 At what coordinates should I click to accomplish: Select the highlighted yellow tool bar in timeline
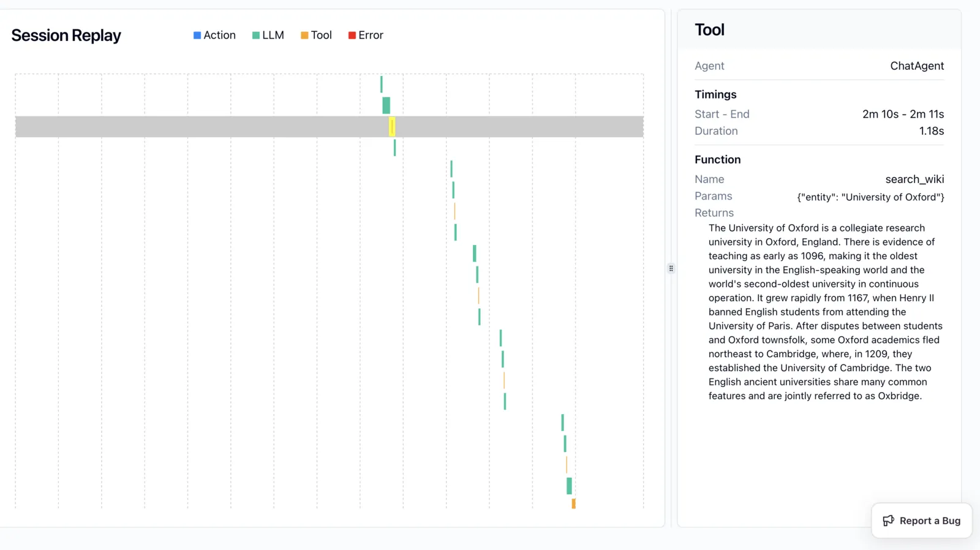[x=392, y=127]
